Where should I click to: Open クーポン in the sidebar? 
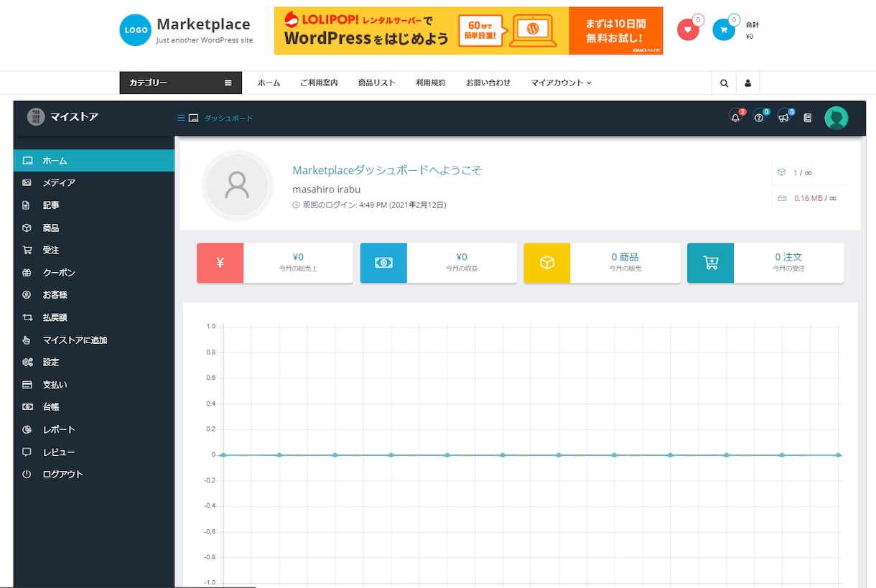click(x=94, y=273)
